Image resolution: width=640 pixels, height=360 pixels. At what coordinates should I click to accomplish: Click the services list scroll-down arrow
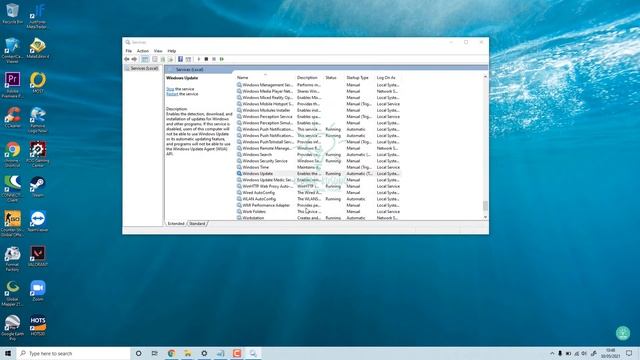(x=485, y=218)
